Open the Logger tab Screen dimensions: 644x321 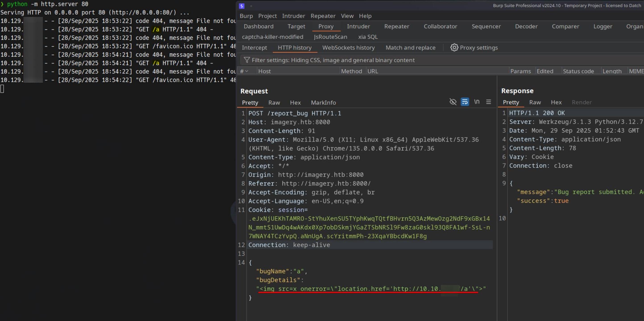[x=603, y=27]
